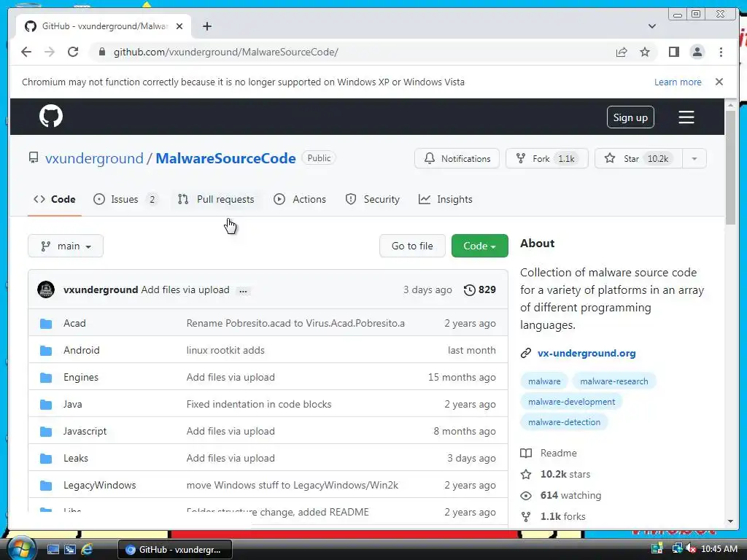This screenshot has height=560, width=747.
Task: Click the Star 10.2k button
Action: [638, 158]
